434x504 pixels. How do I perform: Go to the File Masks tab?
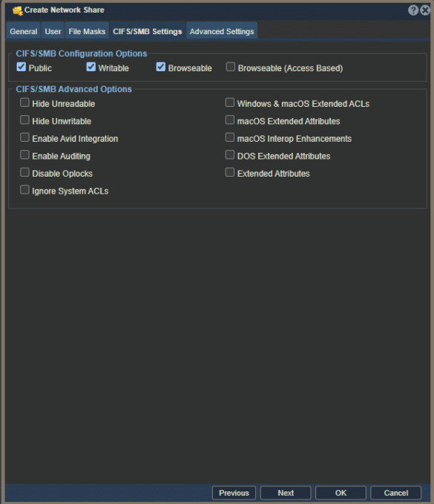[x=87, y=31]
